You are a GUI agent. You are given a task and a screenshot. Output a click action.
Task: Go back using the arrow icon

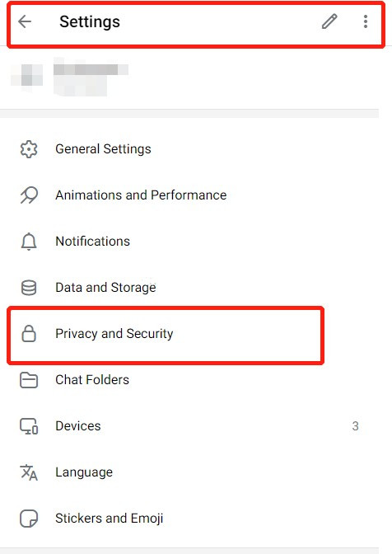[x=25, y=21]
